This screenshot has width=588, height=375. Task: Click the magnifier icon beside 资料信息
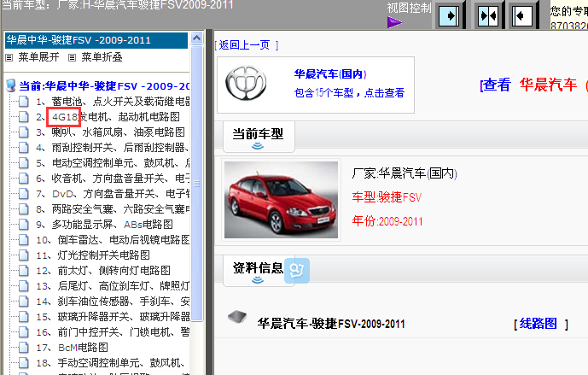[x=297, y=270]
